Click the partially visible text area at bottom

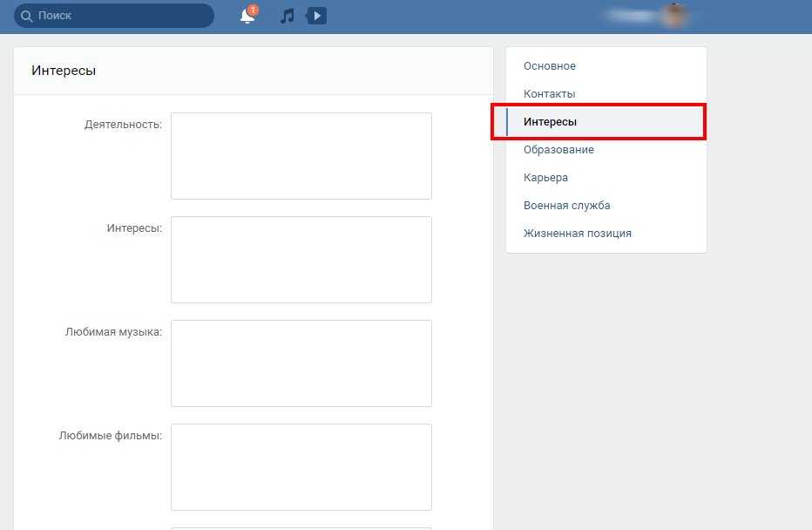301,527
